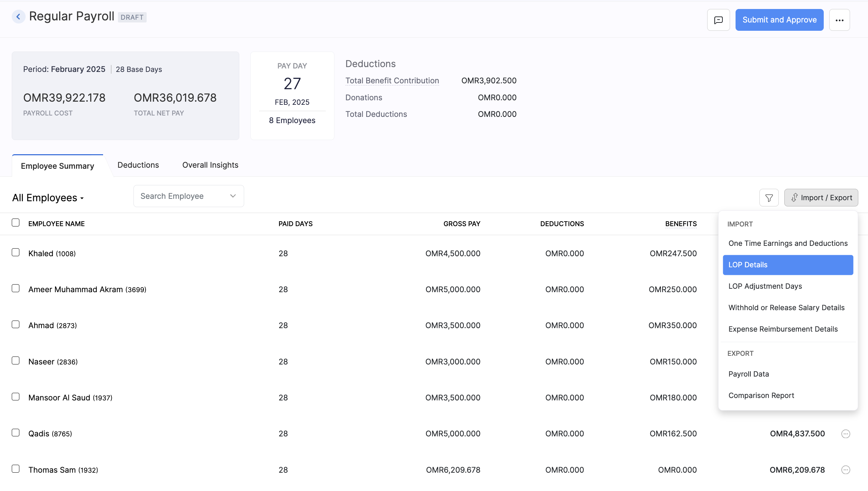Toggle the select-all employees checkbox
This screenshot has width=868, height=491.
[16, 223]
